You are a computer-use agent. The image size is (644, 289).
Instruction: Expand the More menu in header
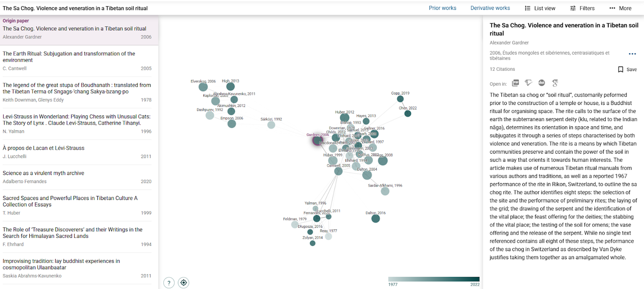[620, 8]
